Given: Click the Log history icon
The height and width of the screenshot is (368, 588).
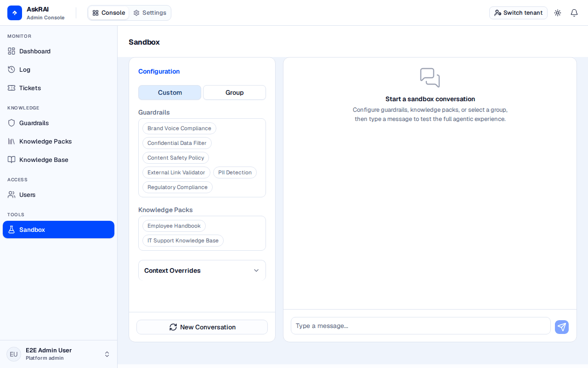Looking at the screenshot, I should point(11,69).
